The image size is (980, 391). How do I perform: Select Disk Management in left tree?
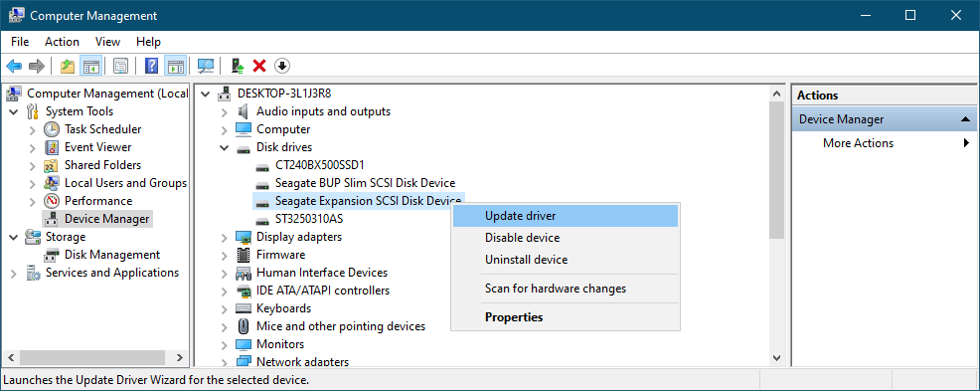coord(112,255)
